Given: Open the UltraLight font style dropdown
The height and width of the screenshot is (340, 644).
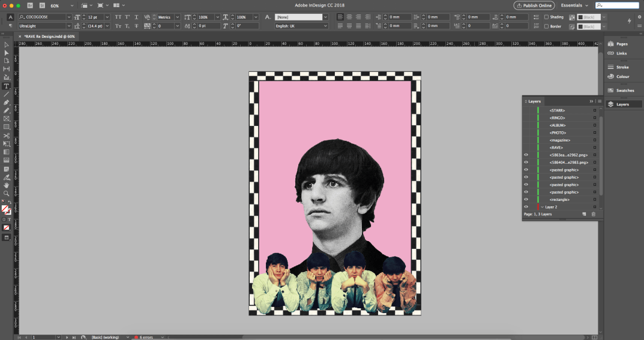Looking at the screenshot, I should coord(69,26).
